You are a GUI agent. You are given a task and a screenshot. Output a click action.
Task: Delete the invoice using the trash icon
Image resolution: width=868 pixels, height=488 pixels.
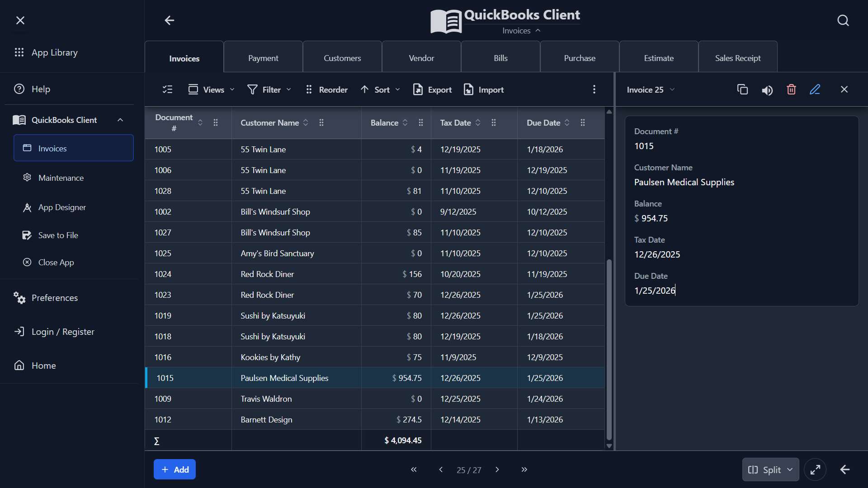pos(791,89)
